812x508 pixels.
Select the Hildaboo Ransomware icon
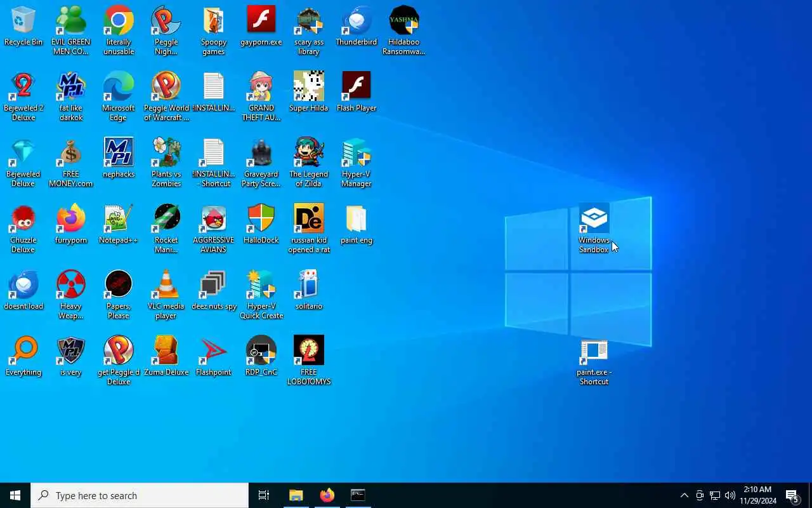point(404,30)
